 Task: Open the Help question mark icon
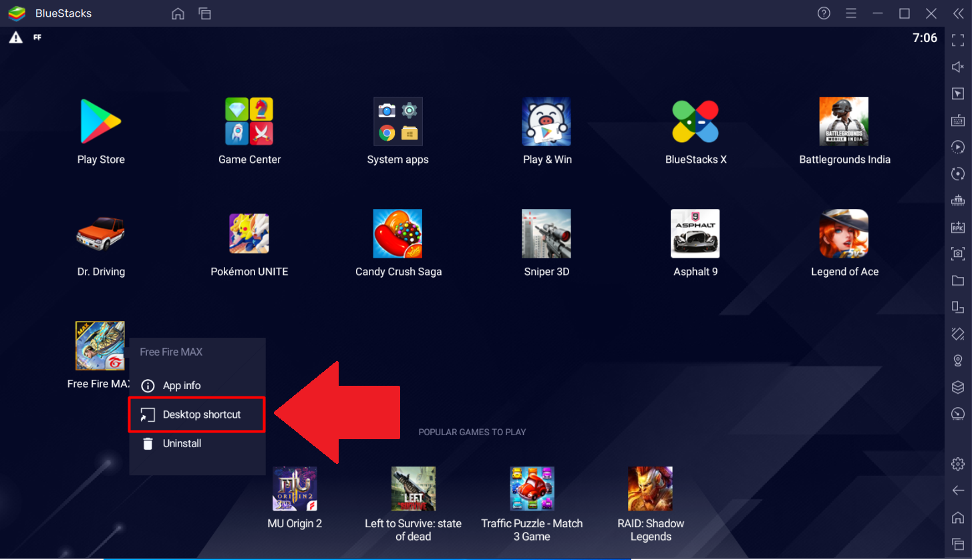point(824,13)
